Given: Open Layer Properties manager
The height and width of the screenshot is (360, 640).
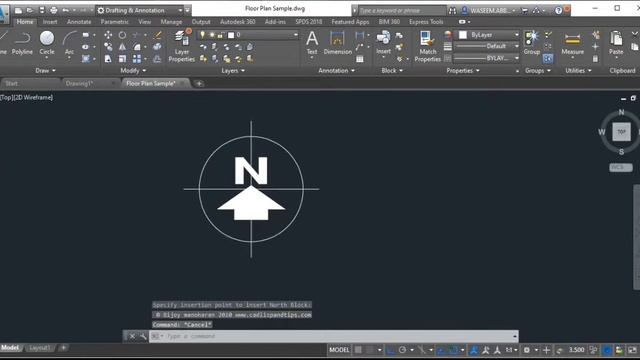Looking at the screenshot, I should [x=182, y=46].
